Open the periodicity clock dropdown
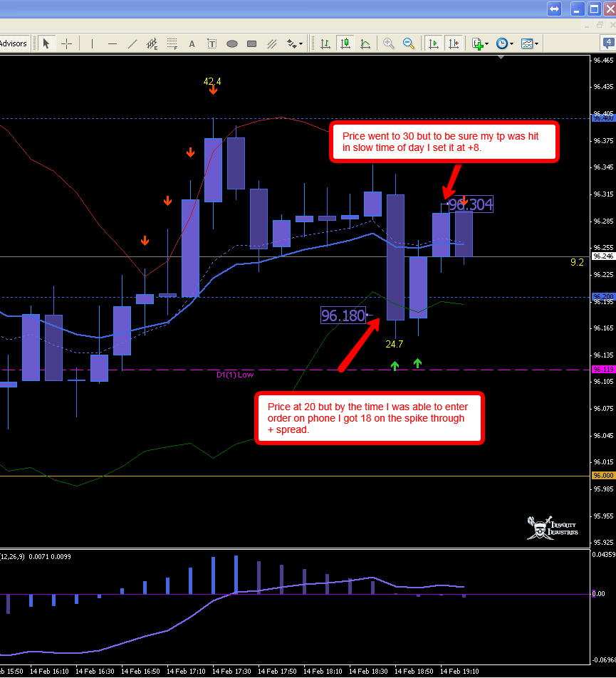616x678 pixels. (504, 43)
